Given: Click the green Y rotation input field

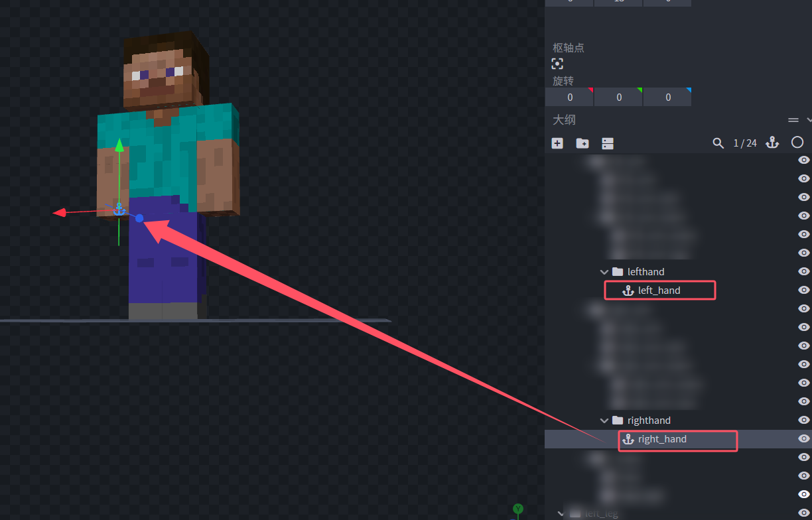Looking at the screenshot, I should (x=618, y=97).
